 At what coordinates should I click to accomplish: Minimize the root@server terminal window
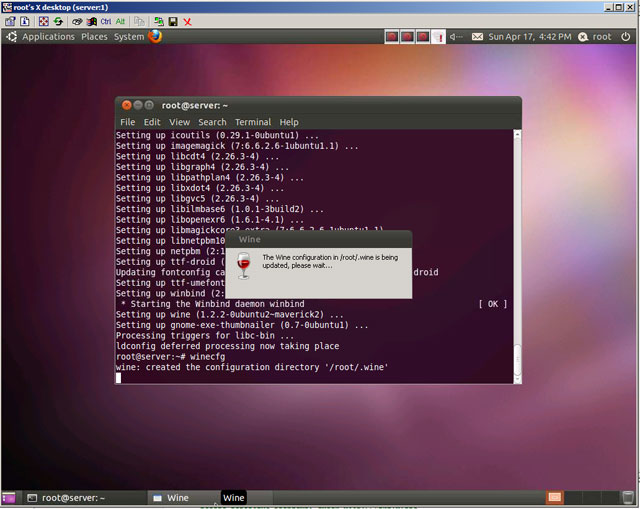click(x=138, y=105)
